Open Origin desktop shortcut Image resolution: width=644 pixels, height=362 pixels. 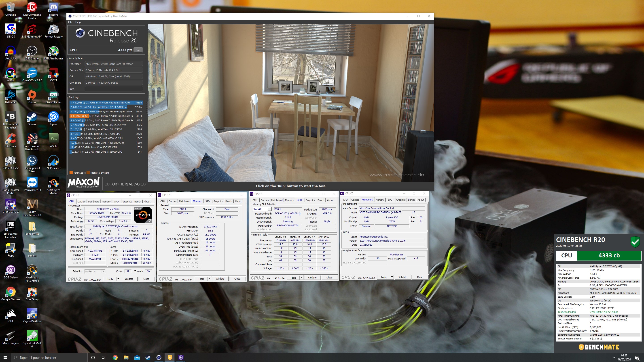point(32,97)
